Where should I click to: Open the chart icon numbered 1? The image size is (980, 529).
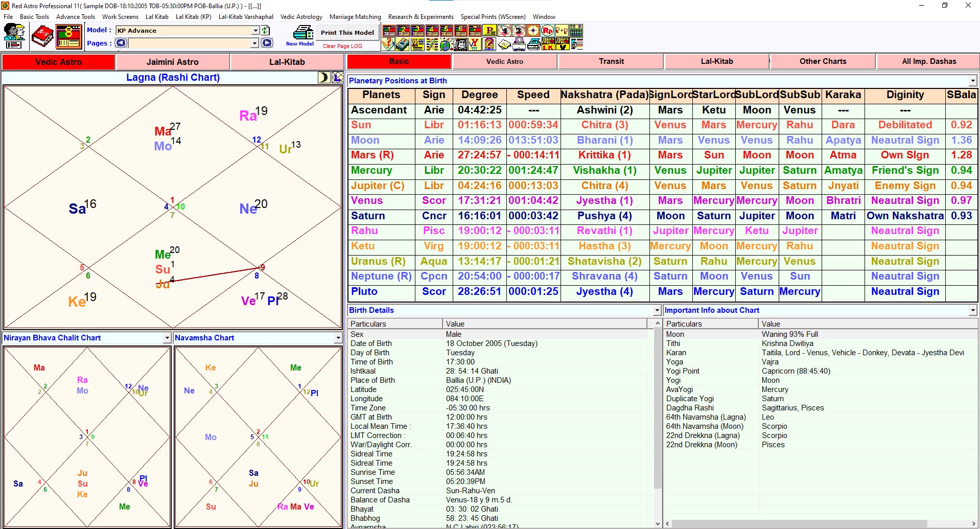tap(504, 31)
